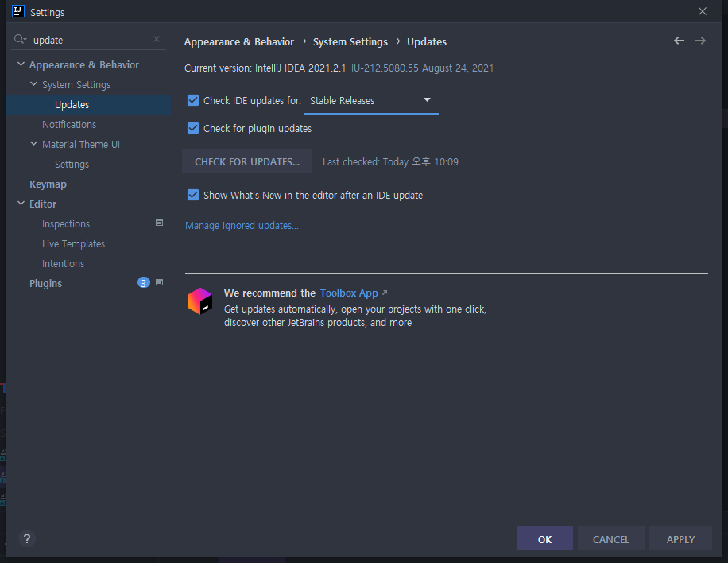Go forward with the right arrow icon
Screen dimensions: 728x563
700,41
